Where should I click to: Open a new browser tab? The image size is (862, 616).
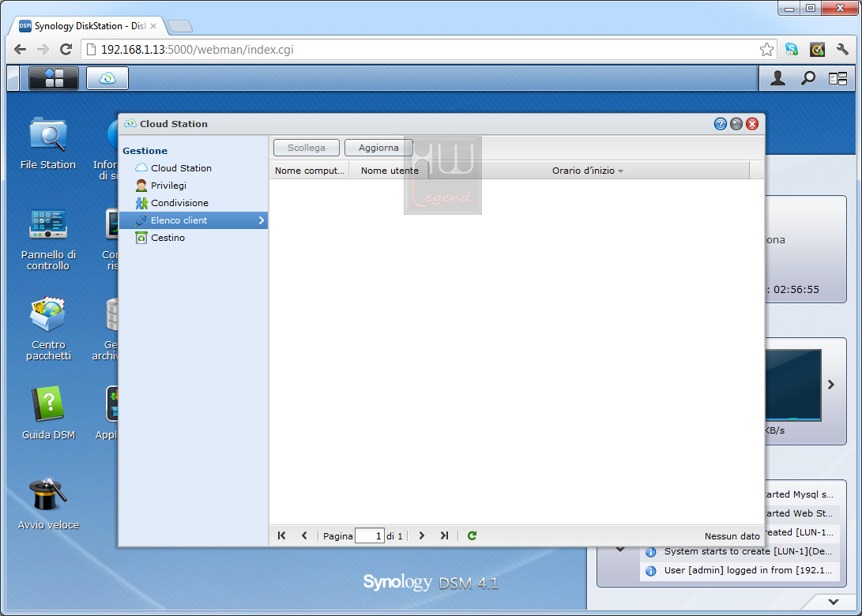point(180,26)
